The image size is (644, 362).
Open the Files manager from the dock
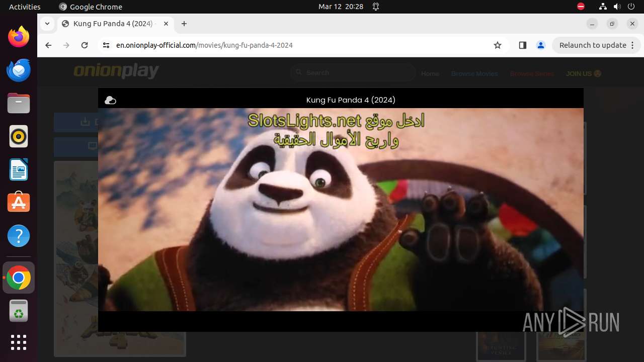tap(19, 103)
